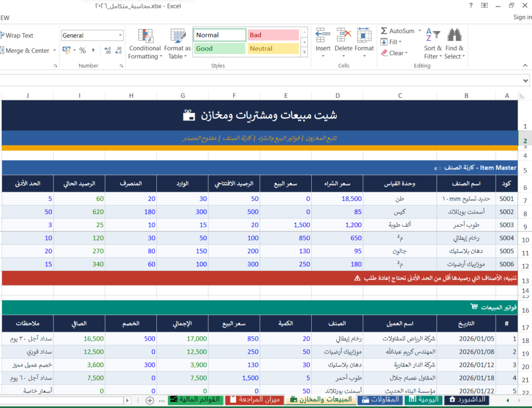This screenshot has width=532, height=408.
Task: Apply the Normal cell style
Action: coord(220,35)
